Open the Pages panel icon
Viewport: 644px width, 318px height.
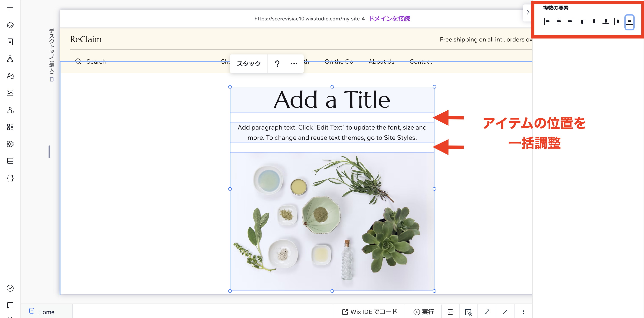[x=10, y=42]
